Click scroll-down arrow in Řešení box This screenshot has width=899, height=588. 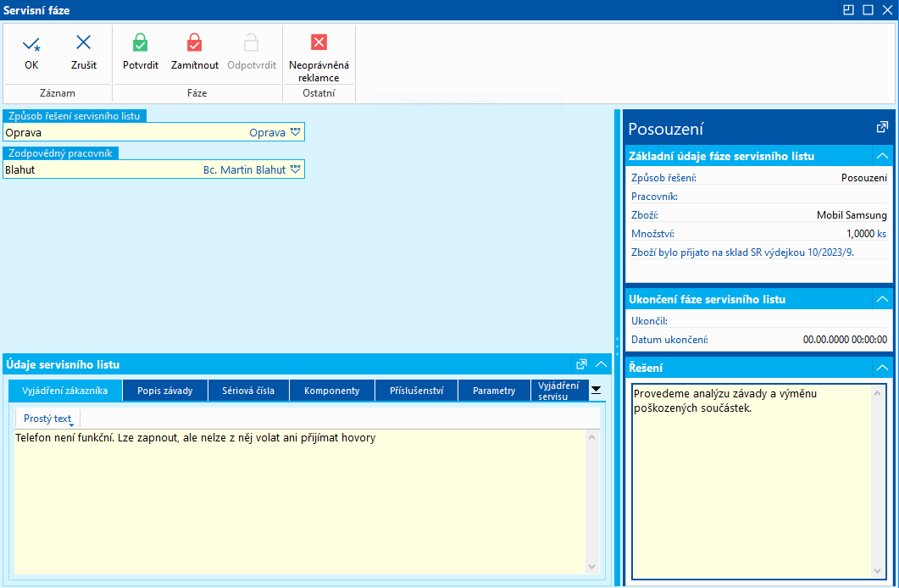click(x=877, y=571)
